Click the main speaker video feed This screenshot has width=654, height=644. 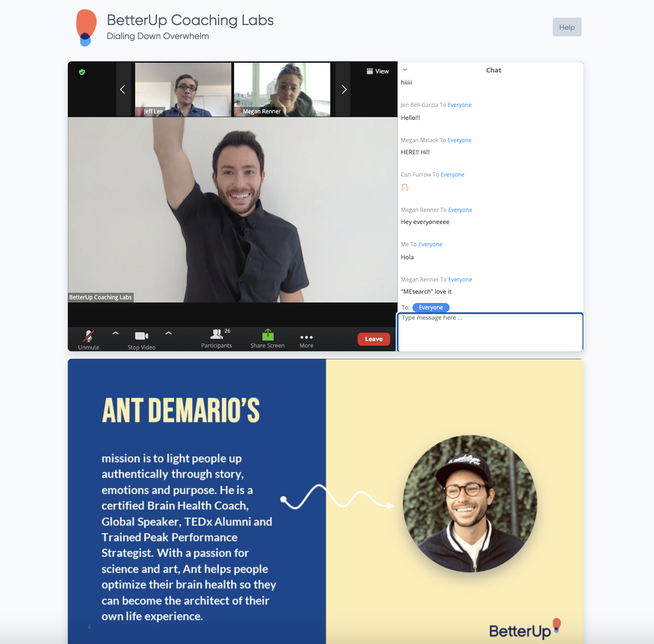pyautogui.click(x=233, y=210)
